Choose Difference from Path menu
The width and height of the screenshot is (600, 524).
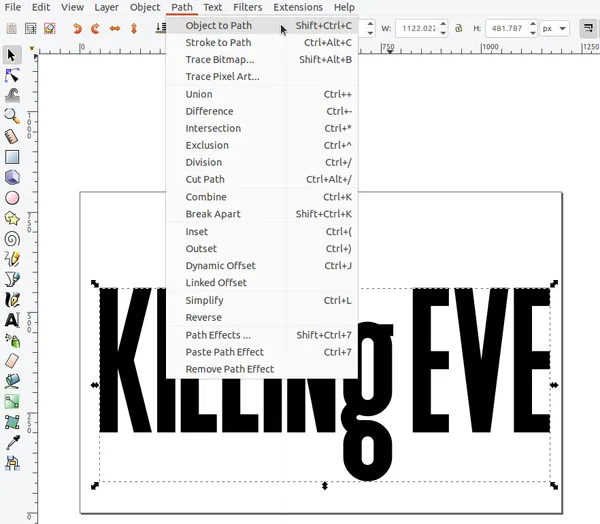262,111
